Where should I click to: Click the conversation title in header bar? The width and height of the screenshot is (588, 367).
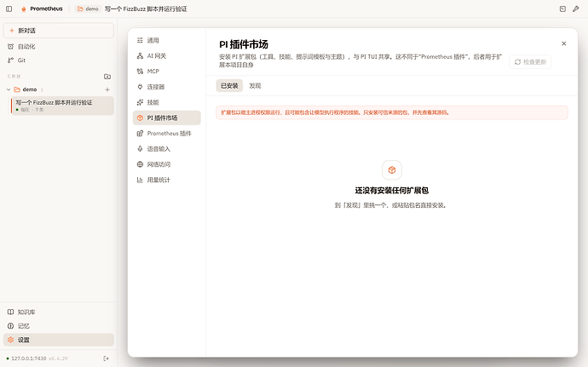[x=146, y=9]
